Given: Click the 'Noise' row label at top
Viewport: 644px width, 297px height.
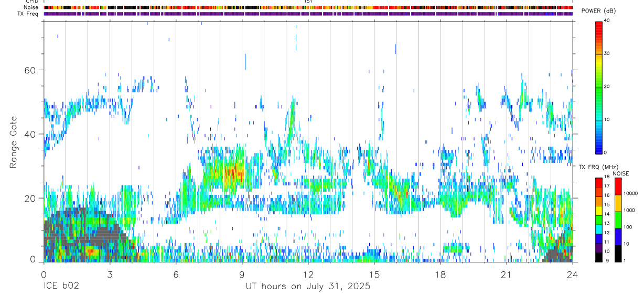Looking at the screenshot, I should 31,7.
